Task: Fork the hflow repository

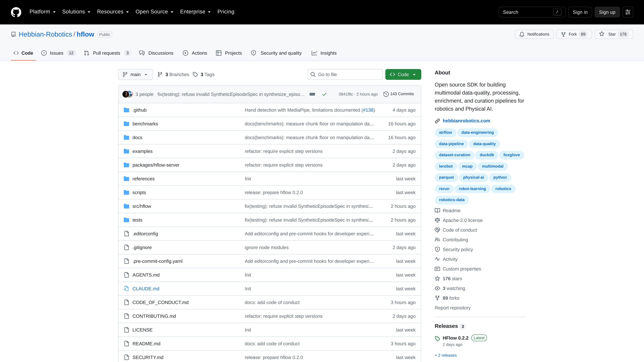Action: point(574,34)
